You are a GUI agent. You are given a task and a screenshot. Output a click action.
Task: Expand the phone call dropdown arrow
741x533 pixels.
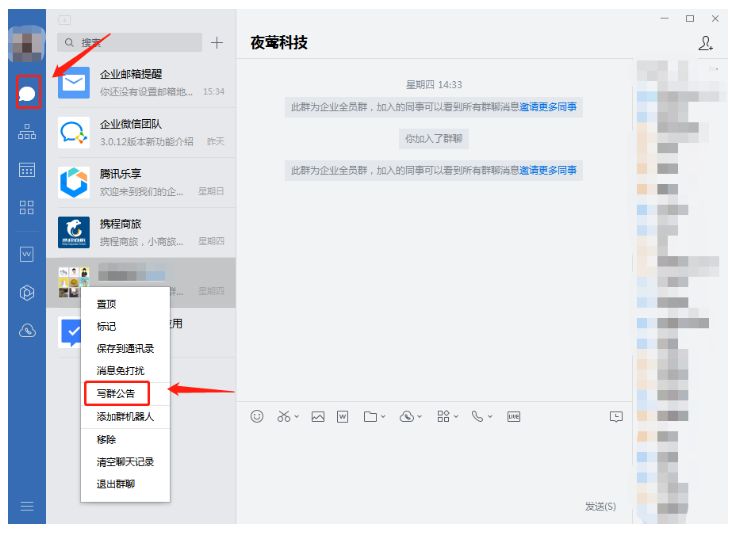click(x=490, y=416)
